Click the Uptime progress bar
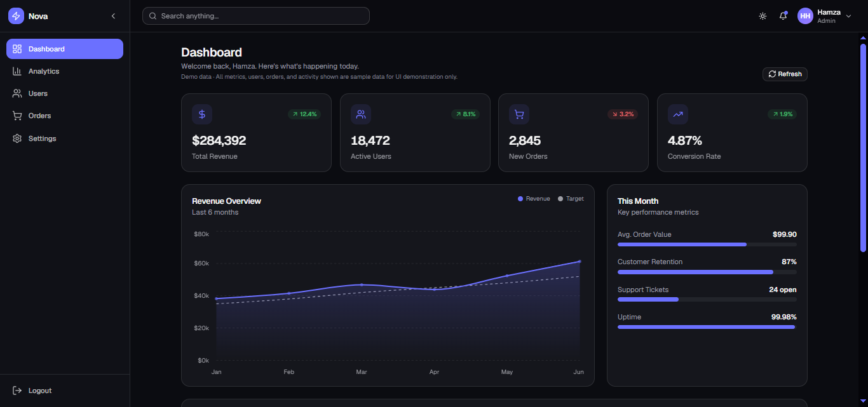Image resolution: width=868 pixels, height=407 pixels. [707, 327]
